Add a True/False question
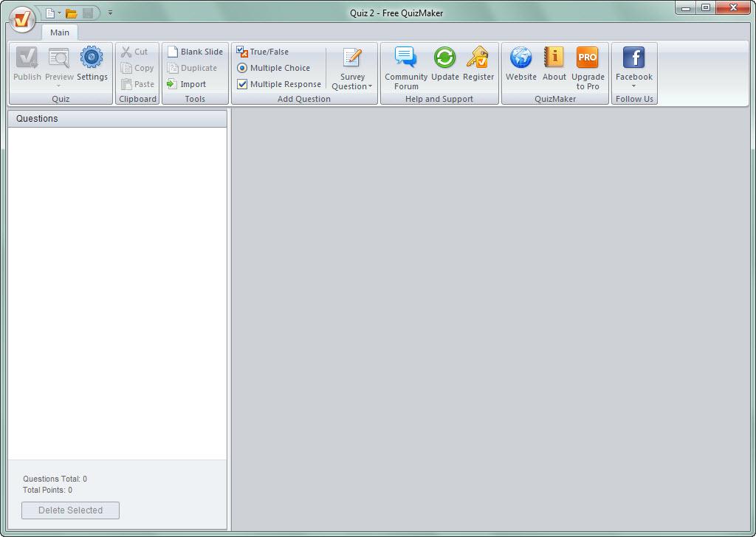The height and width of the screenshot is (537, 756). click(x=263, y=52)
